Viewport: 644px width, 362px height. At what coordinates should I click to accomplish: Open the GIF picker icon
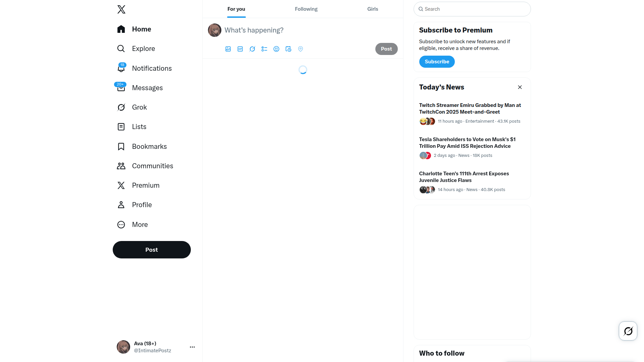tap(240, 49)
